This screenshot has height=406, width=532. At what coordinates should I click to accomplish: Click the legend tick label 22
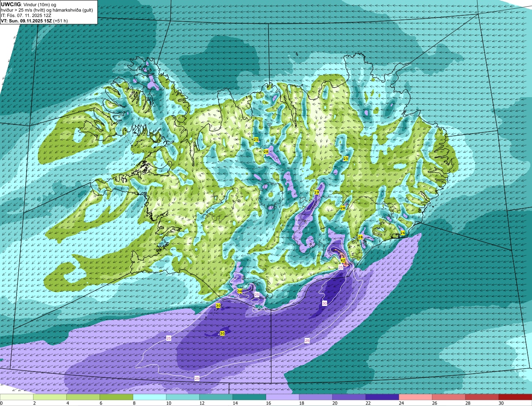click(x=368, y=403)
